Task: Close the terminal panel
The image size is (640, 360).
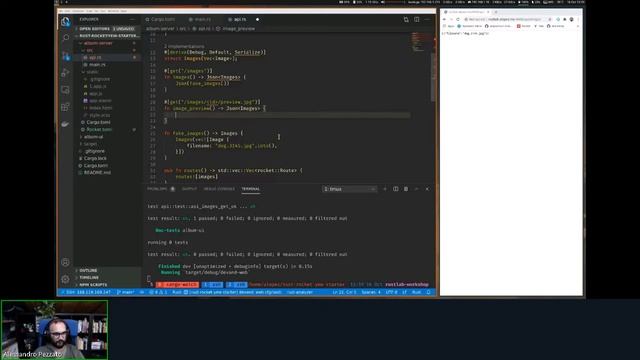Action: click(x=427, y=189)
